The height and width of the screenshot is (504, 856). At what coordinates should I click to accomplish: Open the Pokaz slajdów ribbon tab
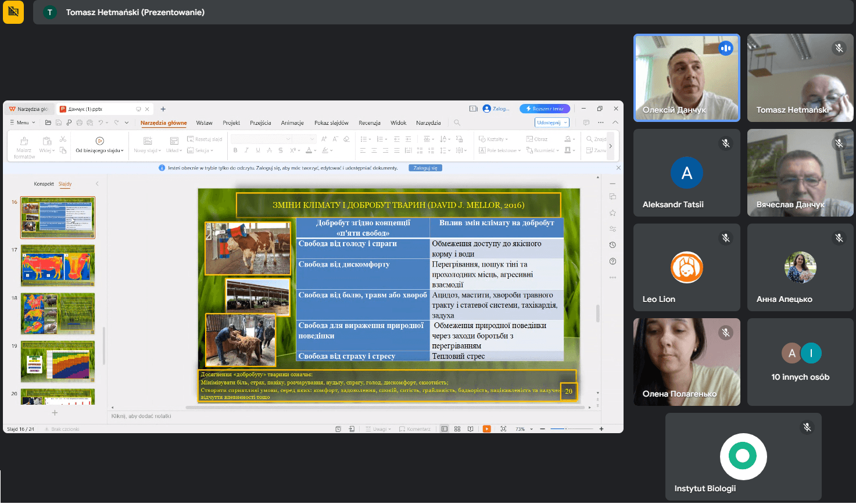[x=331, y=123]
